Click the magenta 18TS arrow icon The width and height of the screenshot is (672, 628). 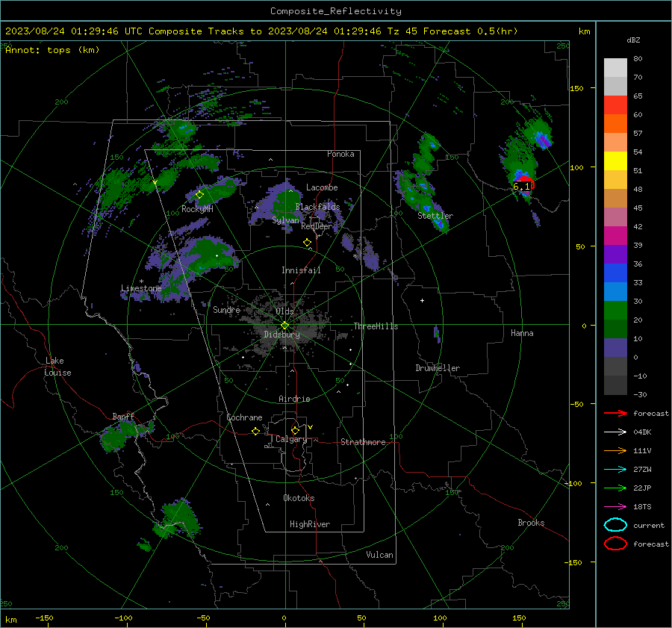615,507
